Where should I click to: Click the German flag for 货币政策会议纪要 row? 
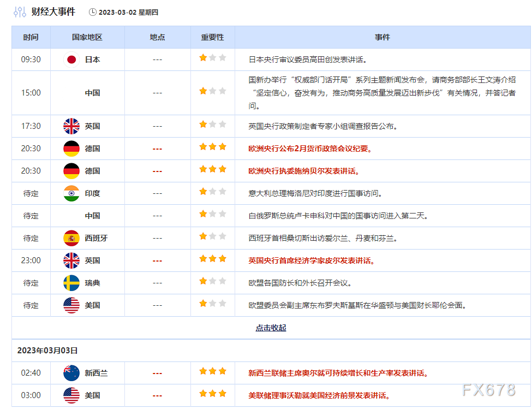pos(71,149)
